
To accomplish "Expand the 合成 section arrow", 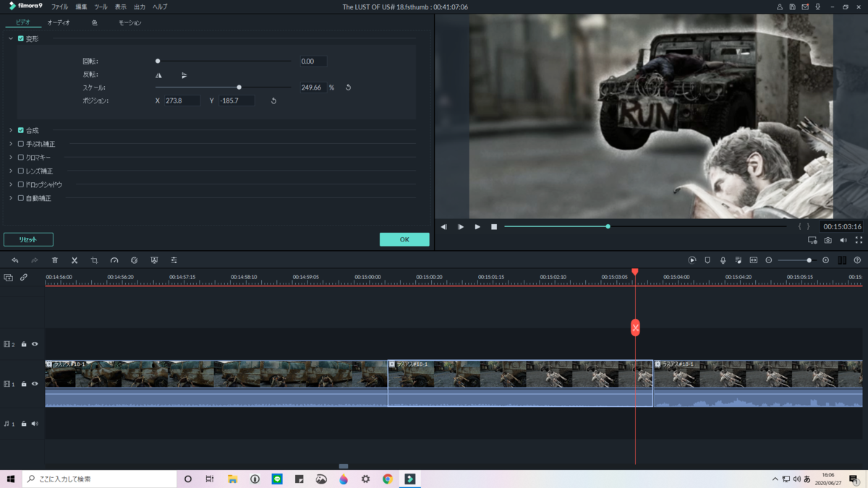I will 11,131.
